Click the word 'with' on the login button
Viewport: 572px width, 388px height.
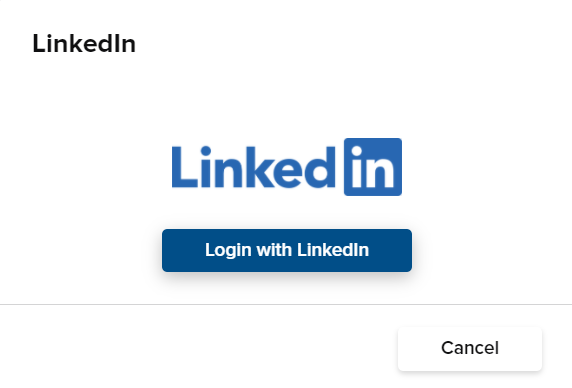pos(274,250)
